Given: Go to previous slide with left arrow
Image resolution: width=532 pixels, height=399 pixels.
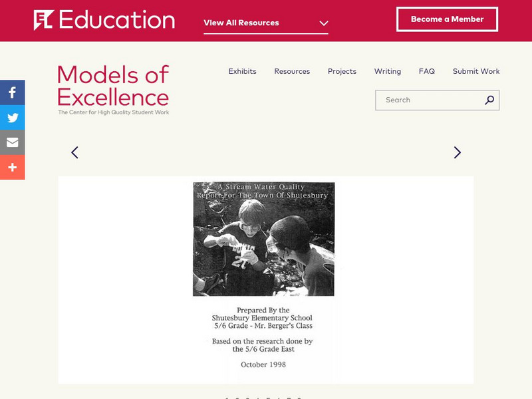Looking at the screenshot, I should point(74,152).
